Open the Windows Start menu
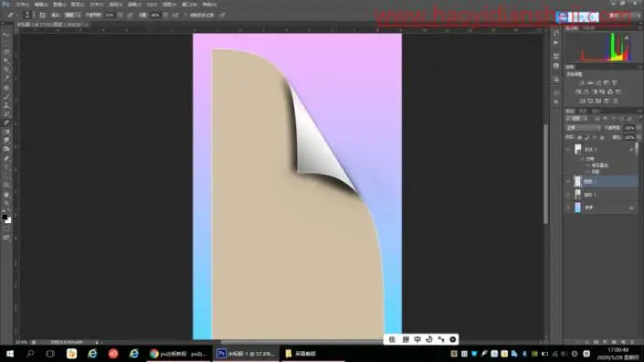The image size is (644, 362). click(x=10, y=354)
